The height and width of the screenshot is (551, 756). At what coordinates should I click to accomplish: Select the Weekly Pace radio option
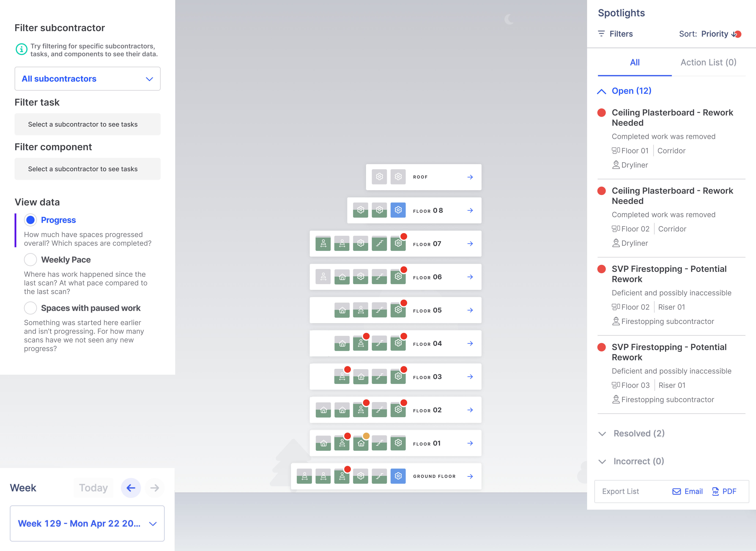(x=30, y=260)
